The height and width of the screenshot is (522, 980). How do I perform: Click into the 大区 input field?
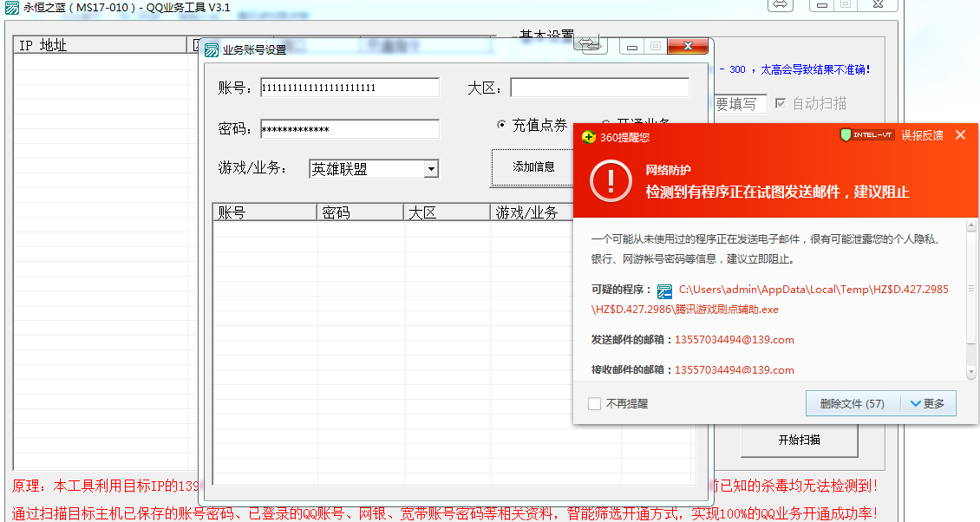click(x=600, y=88)
